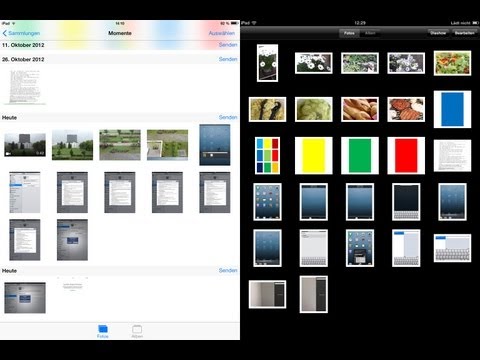Tap Bearbeiten in the dark Photos app
The image size is (480, 360).
[465, 33]
